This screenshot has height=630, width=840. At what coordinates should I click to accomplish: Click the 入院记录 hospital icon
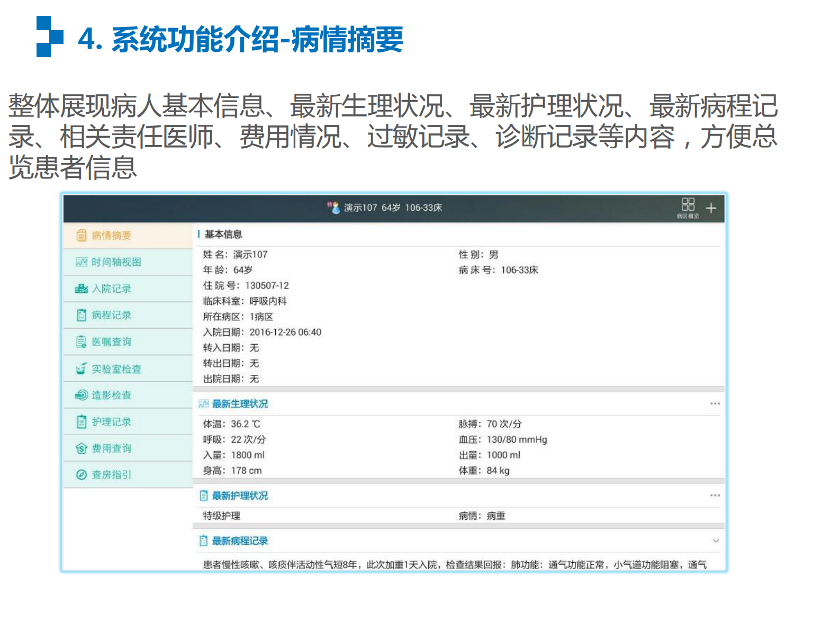point(81,289)
